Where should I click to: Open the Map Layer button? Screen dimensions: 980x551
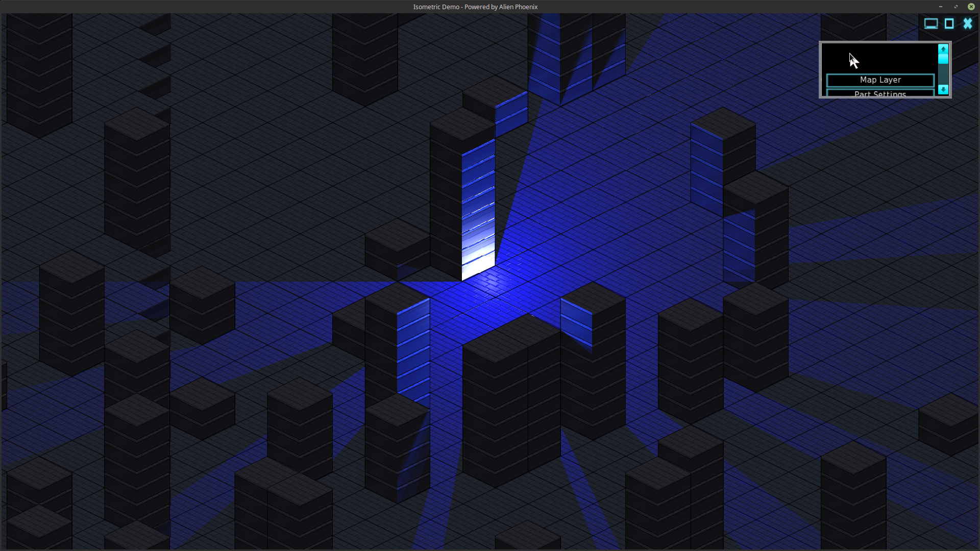(880, 80)
